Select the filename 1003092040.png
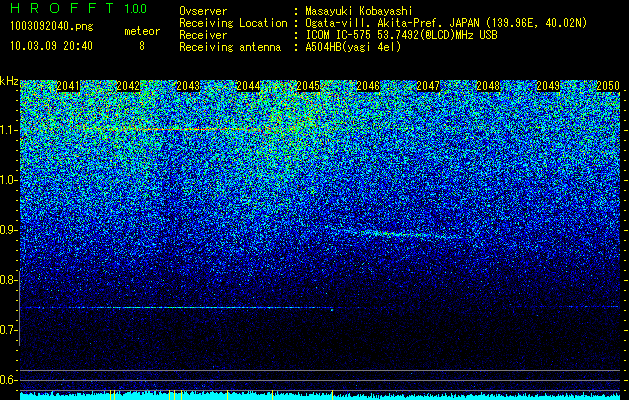The image size is (629, 400). 52,27
